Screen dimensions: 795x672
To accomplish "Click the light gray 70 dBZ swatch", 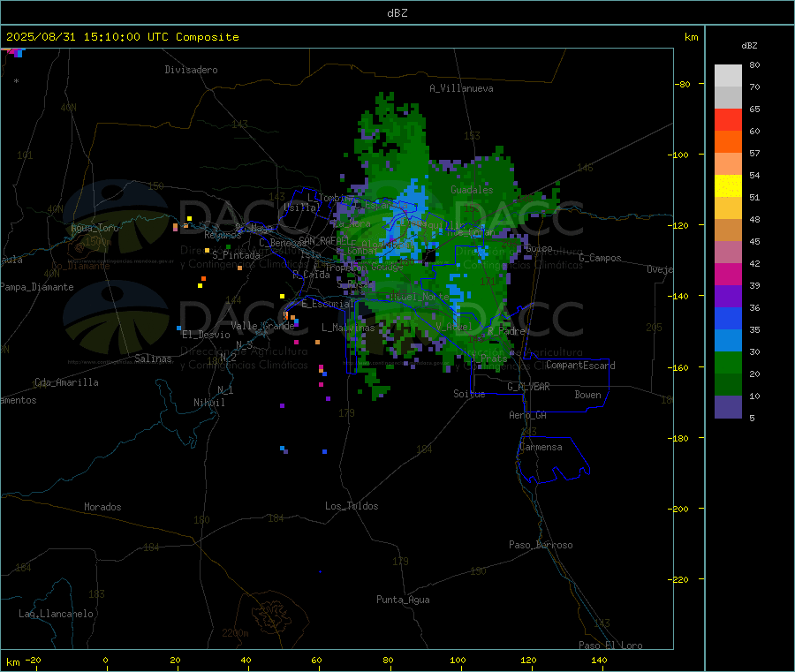I will point(728,76).
